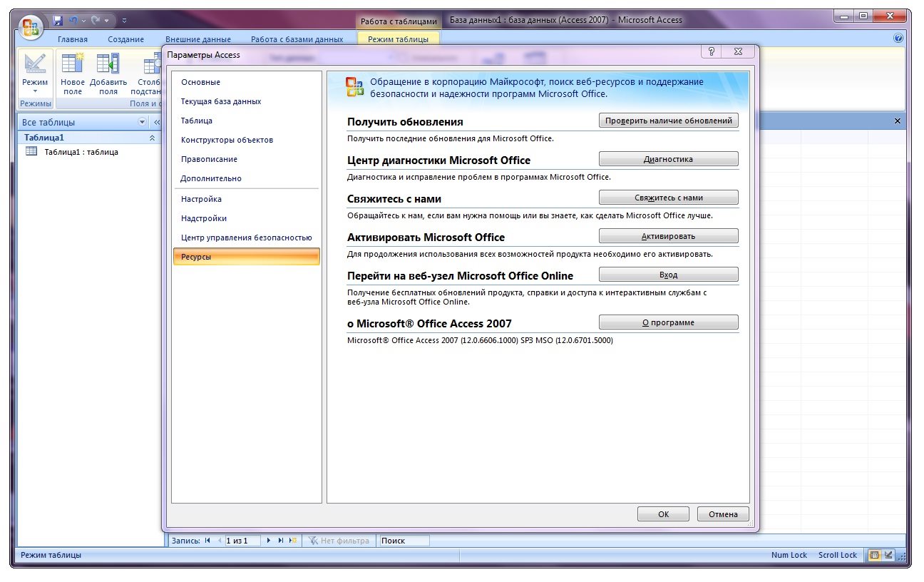
Task: Collapse the Таблица1 group in navigation pane
Action: (152, 138)
